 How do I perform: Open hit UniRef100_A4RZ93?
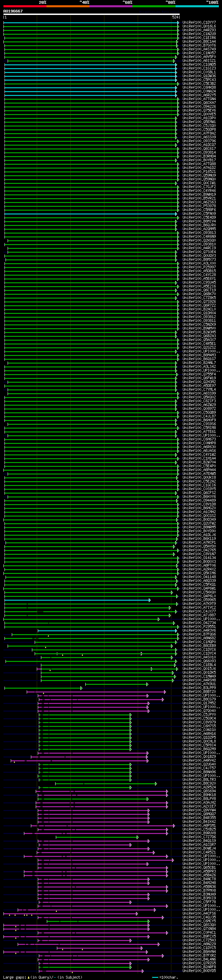[199, 31]
